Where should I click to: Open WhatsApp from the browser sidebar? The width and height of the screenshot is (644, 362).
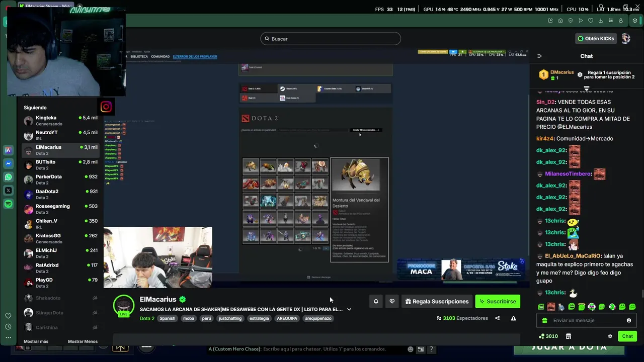pos(8,177)
